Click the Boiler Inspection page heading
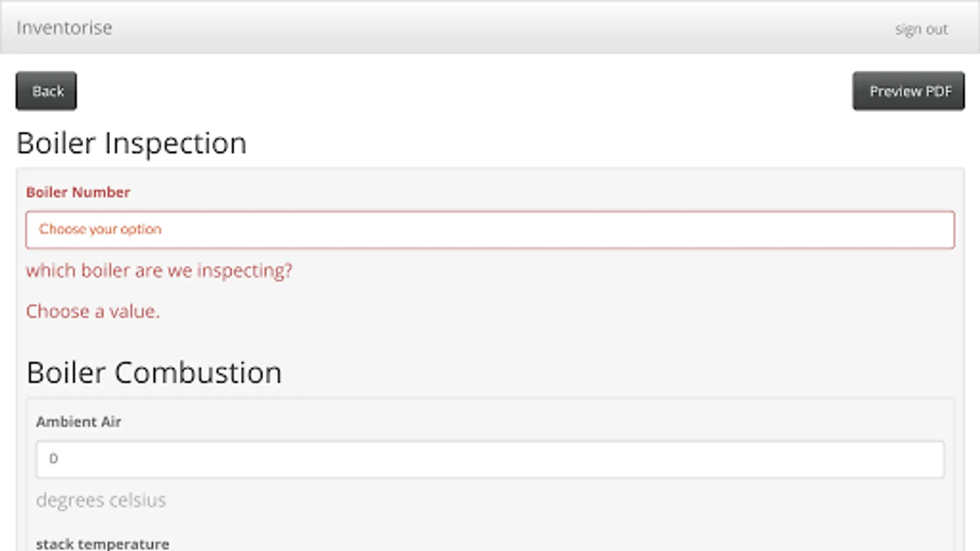The width and height of the screenshot is (980, 551). click(x=132, y=143)
